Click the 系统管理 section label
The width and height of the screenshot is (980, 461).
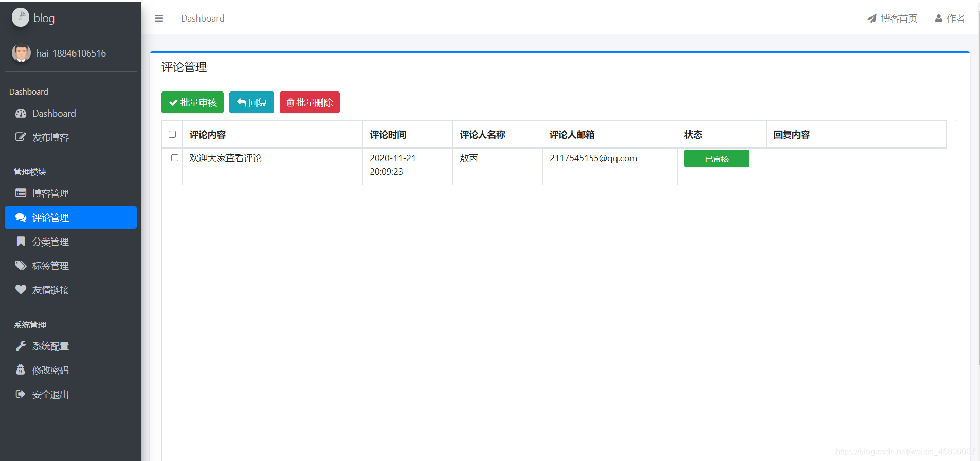point(30,325)
